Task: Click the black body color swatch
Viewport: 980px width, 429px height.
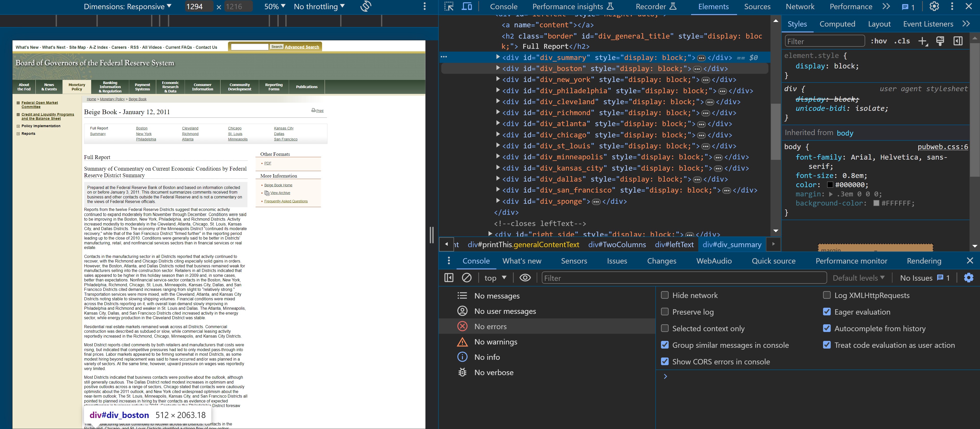Action: tap(830, 185)
